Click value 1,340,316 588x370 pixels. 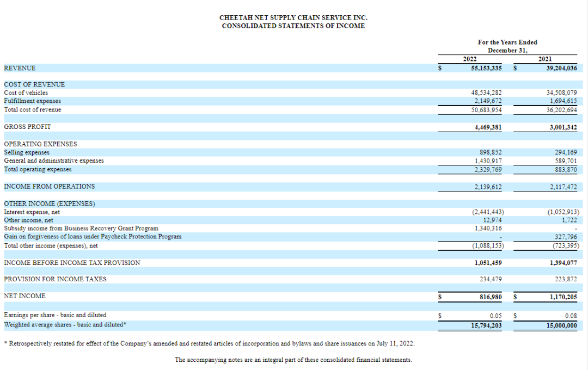pyautogui.click(x=488, y=229)
